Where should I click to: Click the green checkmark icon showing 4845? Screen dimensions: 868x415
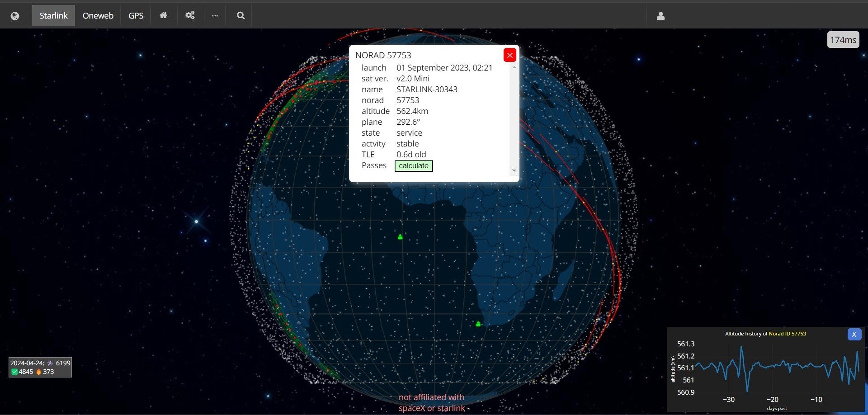(15, 372)
